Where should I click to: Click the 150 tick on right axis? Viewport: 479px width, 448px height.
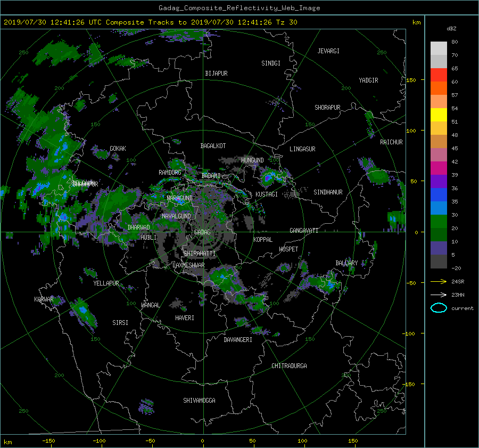pos(411,80)
